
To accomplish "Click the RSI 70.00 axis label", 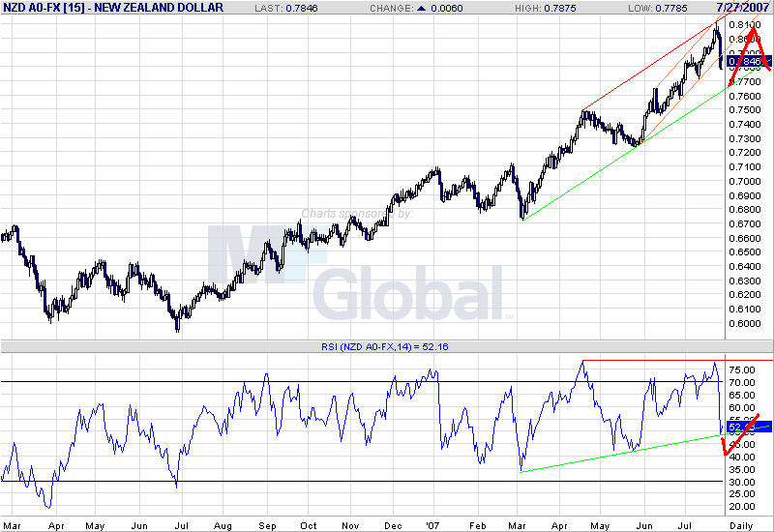I will [741, 382].
